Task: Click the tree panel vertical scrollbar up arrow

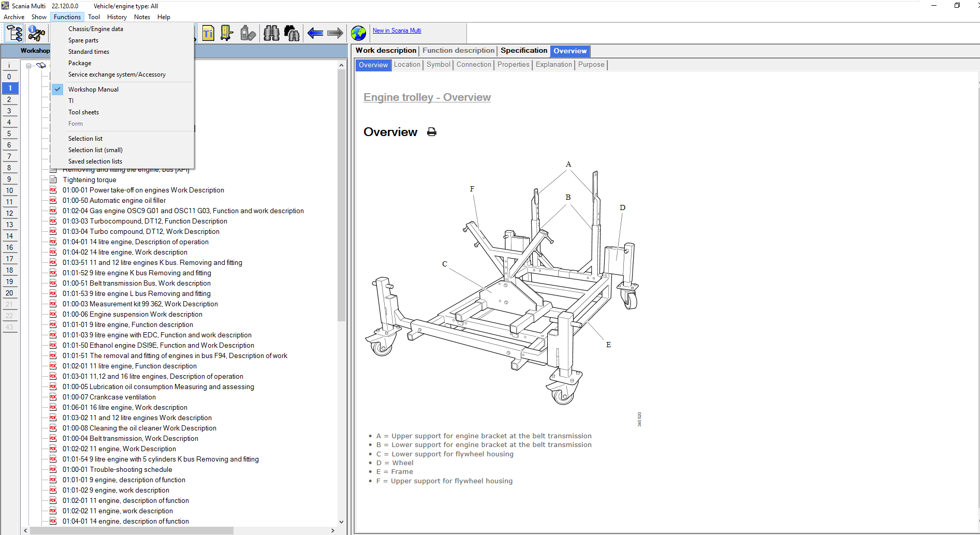Action: pyautogui.click(x=341, y=65)
